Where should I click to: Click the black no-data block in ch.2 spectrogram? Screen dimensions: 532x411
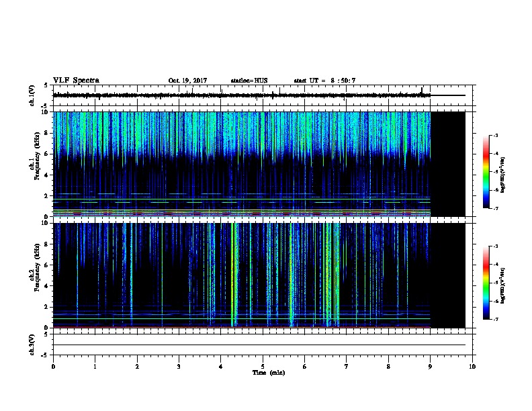pyautogui.click(x=448, y=275)
